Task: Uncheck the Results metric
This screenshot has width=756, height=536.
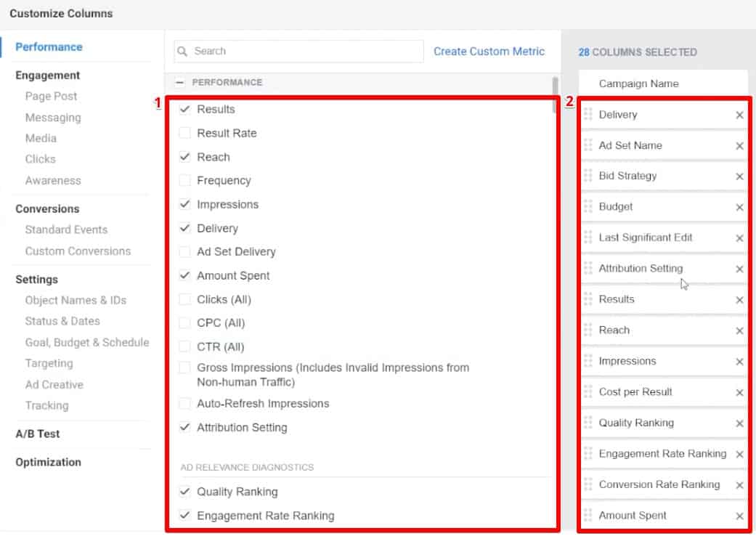Action: pos(184,109)
